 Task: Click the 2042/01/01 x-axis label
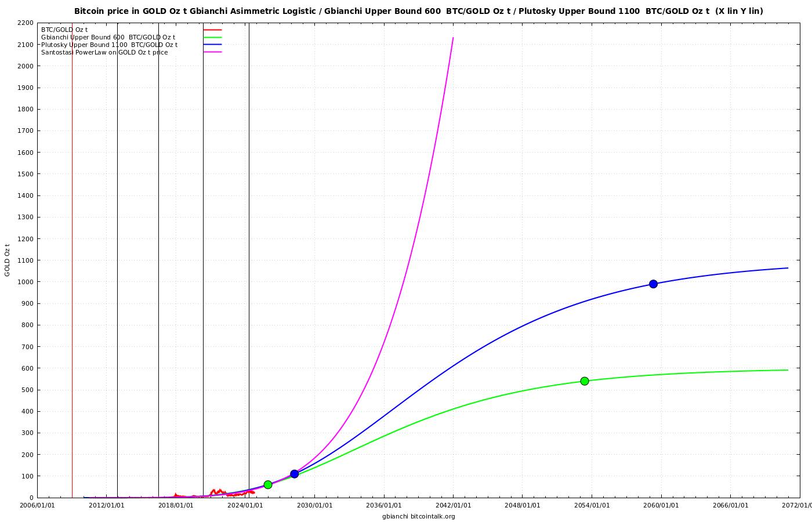[x=454, y=505]
